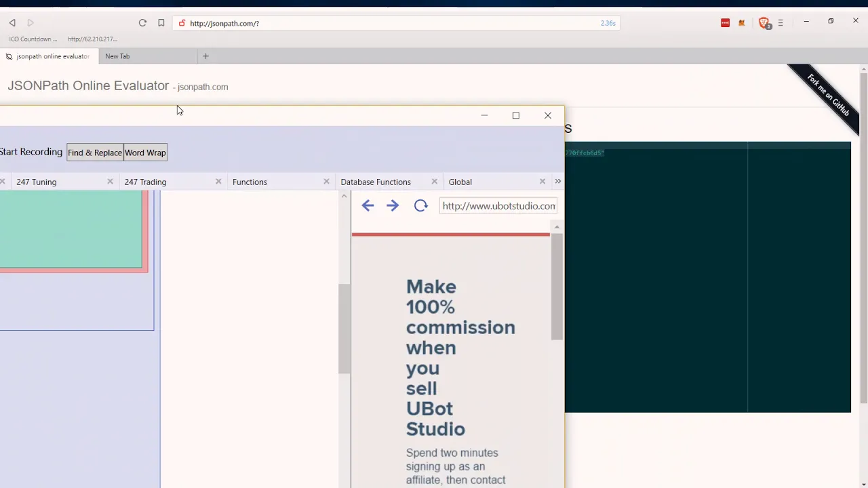Click the insecure site warning icon
The height and width of the screenshot is (488, 868).
(x=182, y=23)
